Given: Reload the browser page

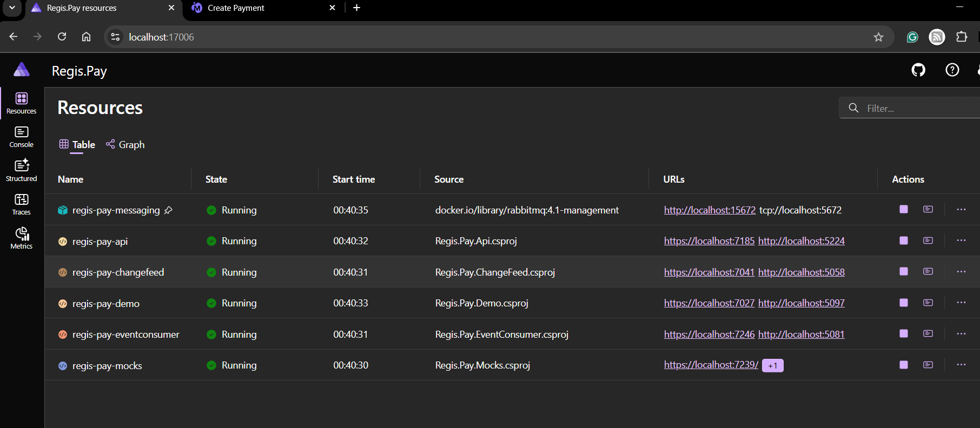Looking at the screenshot, I should point(62,37).
